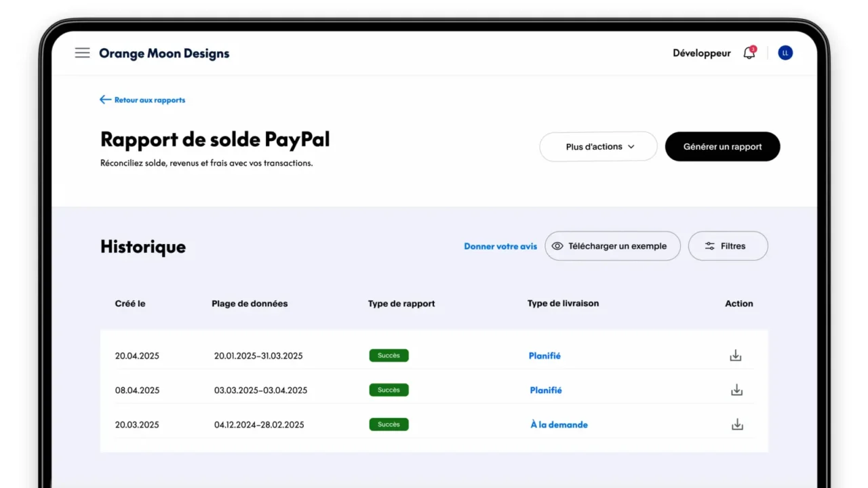This screenshot has height=488, width=868.
Task: Select the date 20.04.2025
Action: [137, 356]
